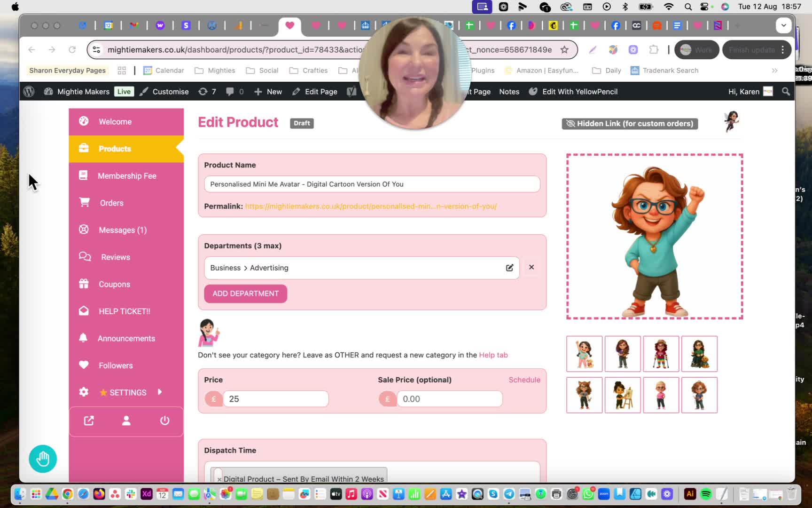Image resolution: width=812 pixels, height=508 pixels.
Task: Select the first avatar gallery thumbnail
Action: (584, 354)
